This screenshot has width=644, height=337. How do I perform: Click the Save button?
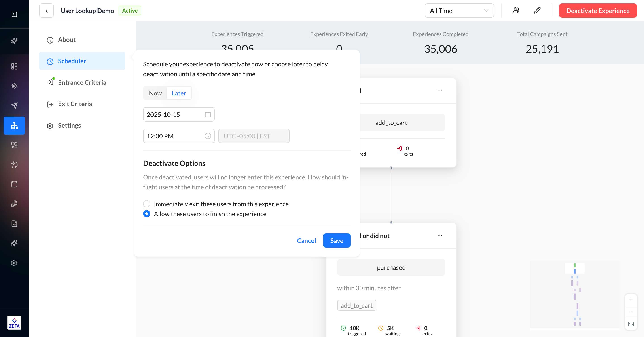(337, 240)
